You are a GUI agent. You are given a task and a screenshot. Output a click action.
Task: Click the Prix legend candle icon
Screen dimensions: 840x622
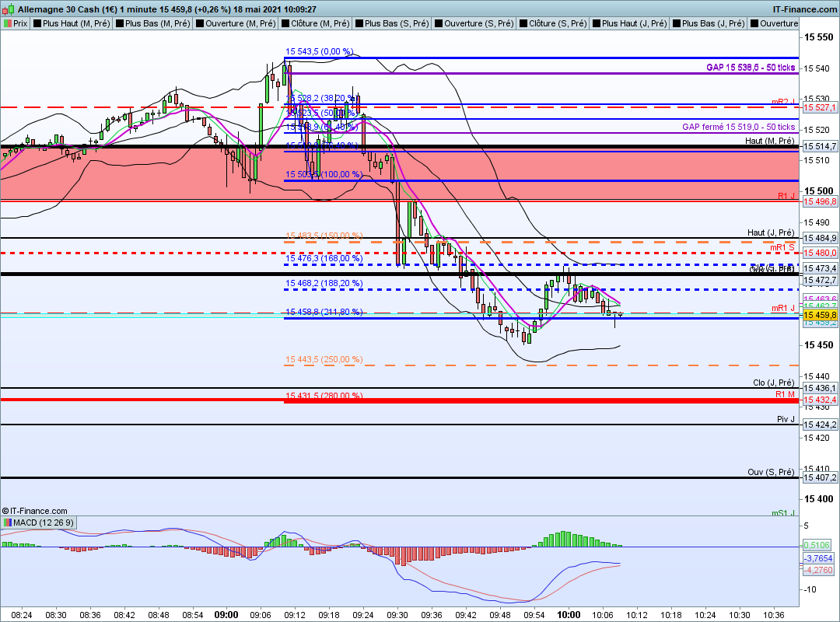(x=8, y=23)
